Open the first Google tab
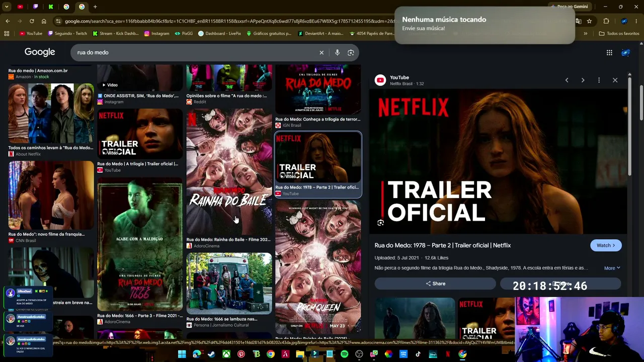644x362 pixels. point(66,7)
